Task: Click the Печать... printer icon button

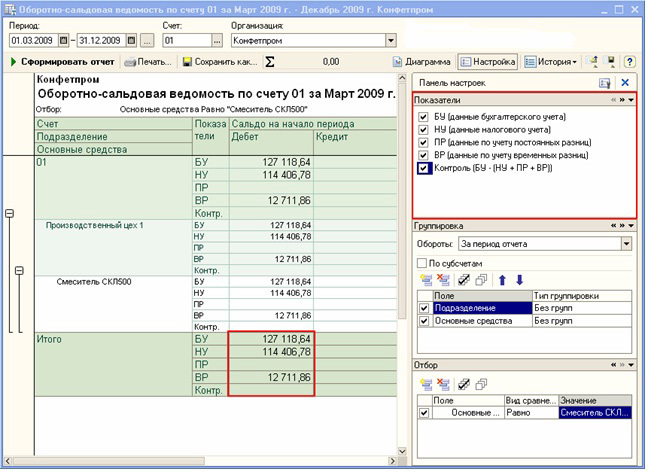Action: pos(148,62)
